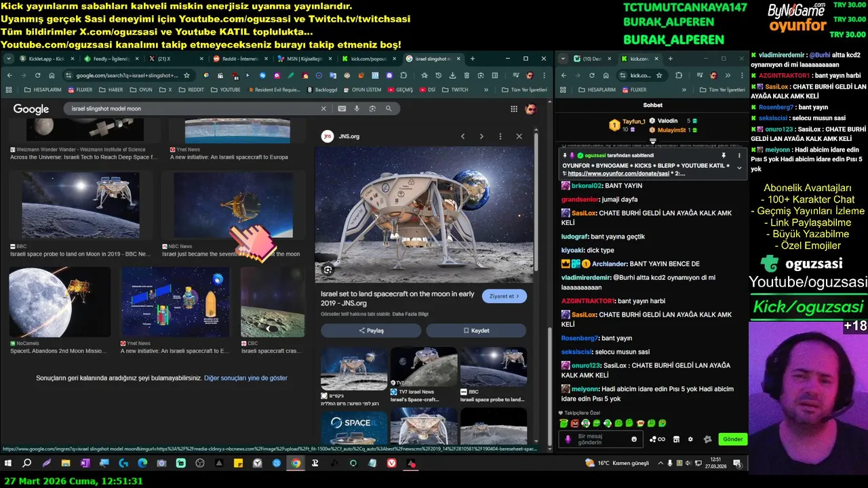This screenshot has width=868, height=488.
Task: Show hidden system tray icons
Action: [660, 463]
